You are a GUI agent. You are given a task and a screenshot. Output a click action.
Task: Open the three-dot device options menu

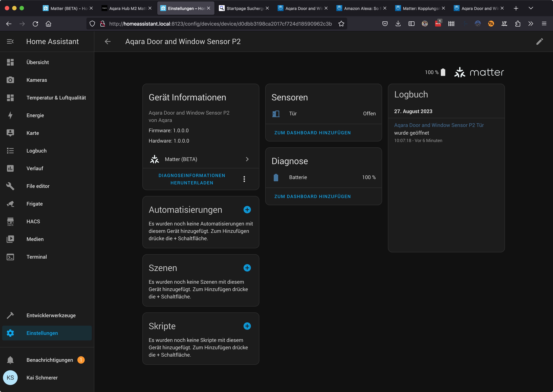point(244,179)
